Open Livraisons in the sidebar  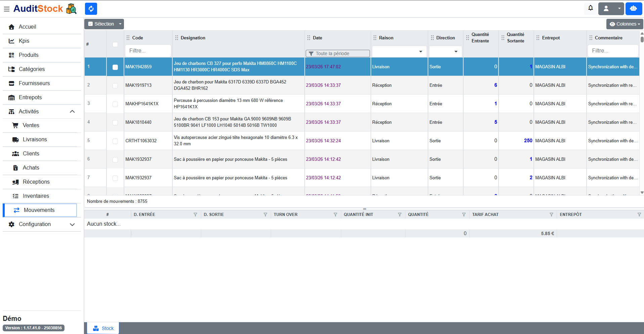[35, 140]
